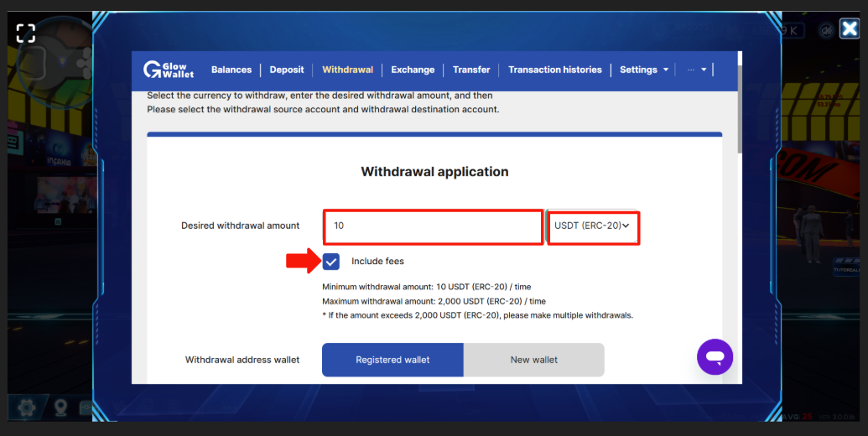
Task: Click the mute sound icon
Action: point(826,30)
